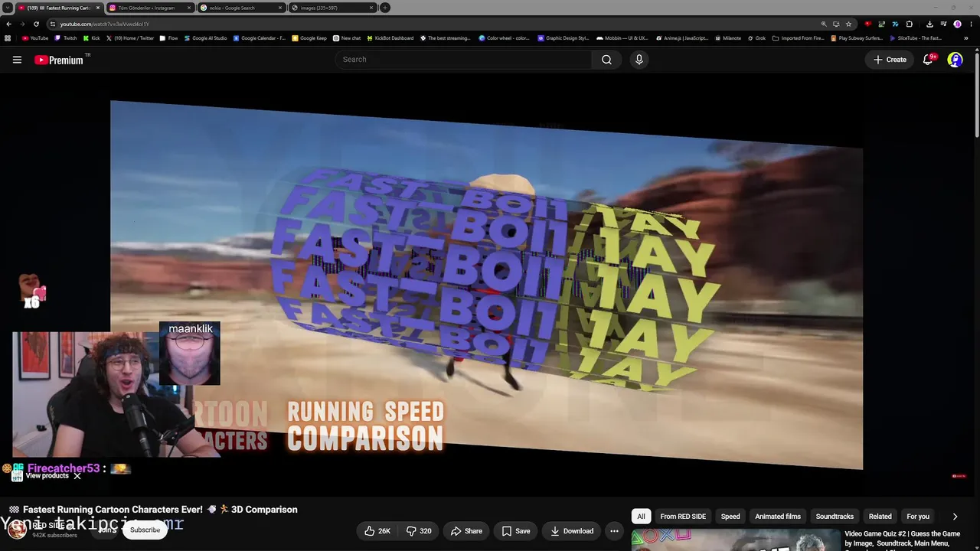Open the YouTube guide hamburger menu

pyautogui.click(x=17, y=60)
